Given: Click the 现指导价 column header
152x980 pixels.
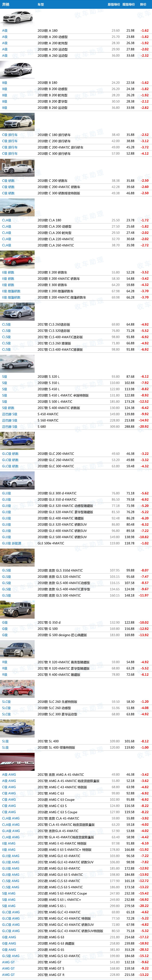Looking at the screenshot, I should pyautogui.click(x=128, y=5).
